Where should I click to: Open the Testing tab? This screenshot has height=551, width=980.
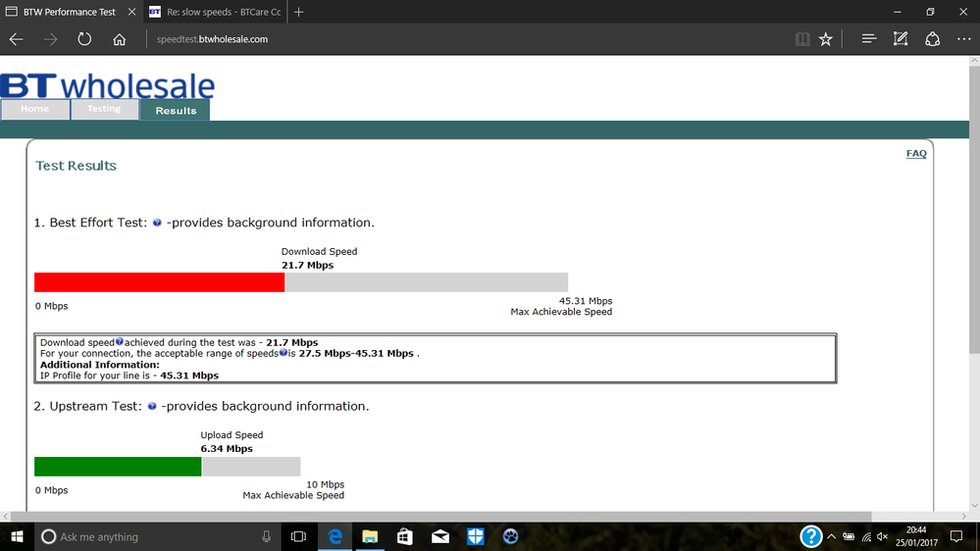point(104,109)
